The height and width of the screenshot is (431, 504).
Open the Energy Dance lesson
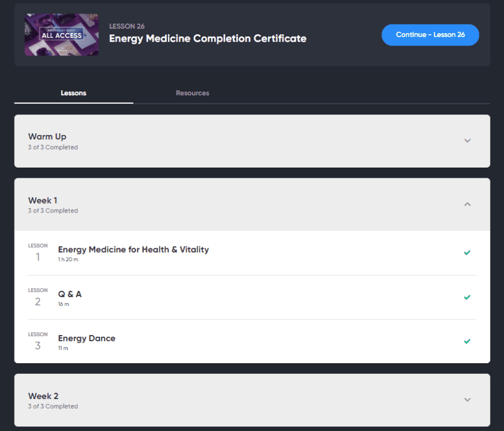(86, 339)
